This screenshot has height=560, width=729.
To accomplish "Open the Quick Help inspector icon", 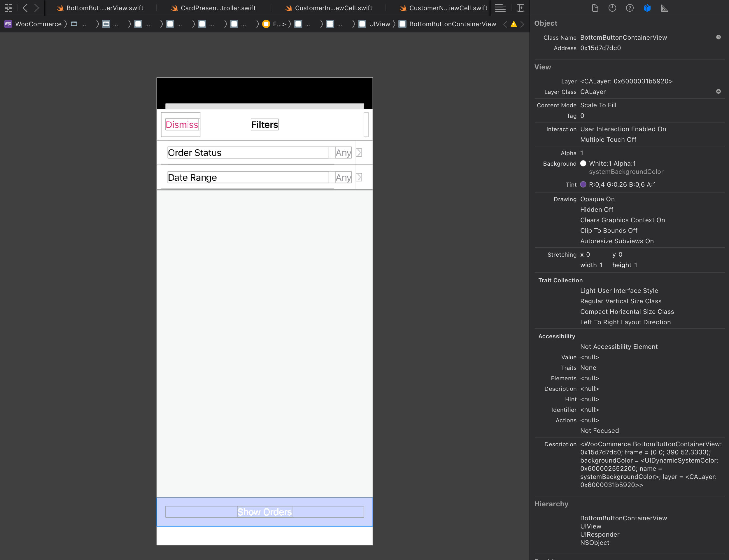I will (x=629, y=8).
